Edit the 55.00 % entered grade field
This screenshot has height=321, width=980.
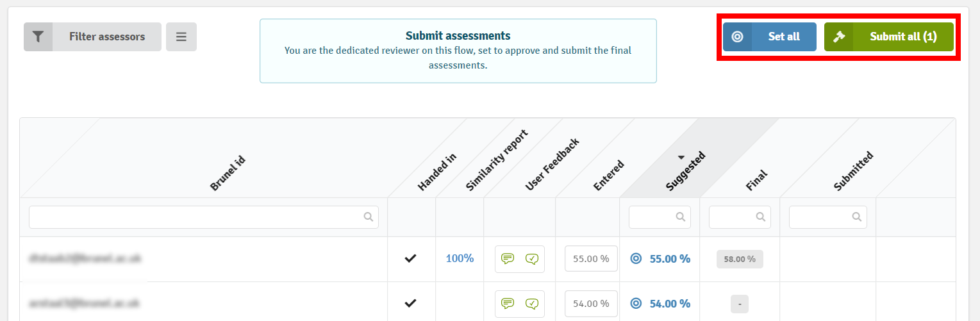click(590, 259)
